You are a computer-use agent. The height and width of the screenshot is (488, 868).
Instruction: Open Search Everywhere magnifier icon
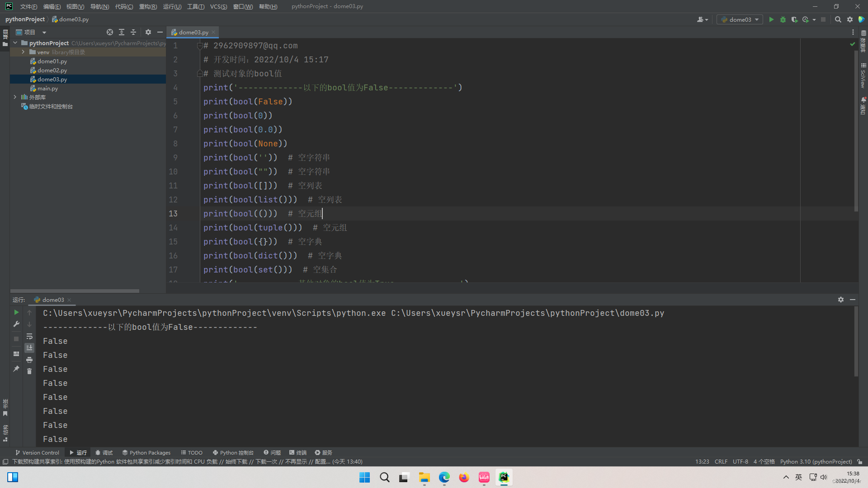tap(838, 19)
